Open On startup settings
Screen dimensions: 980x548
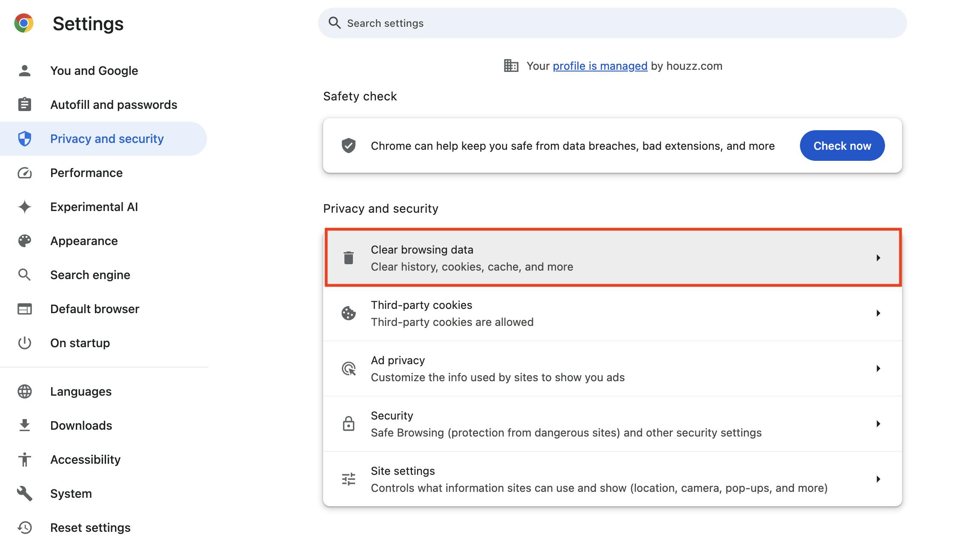(x=103, y=343)
